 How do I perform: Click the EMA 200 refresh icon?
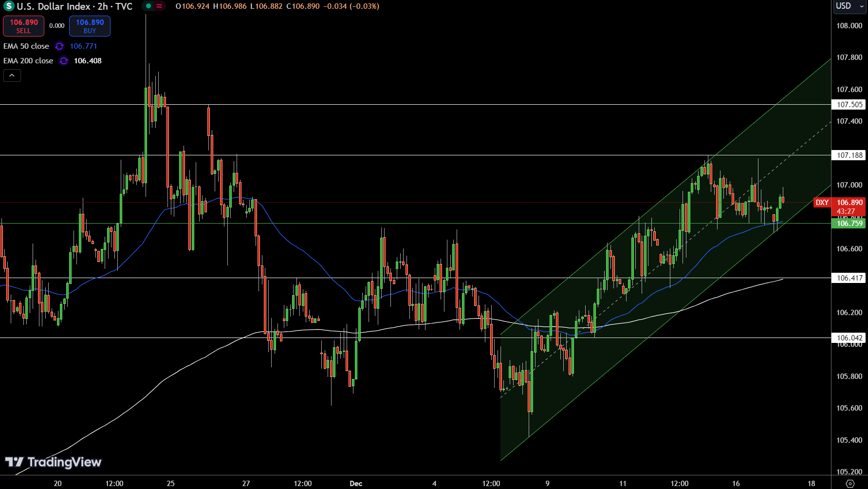coord(64,61)
